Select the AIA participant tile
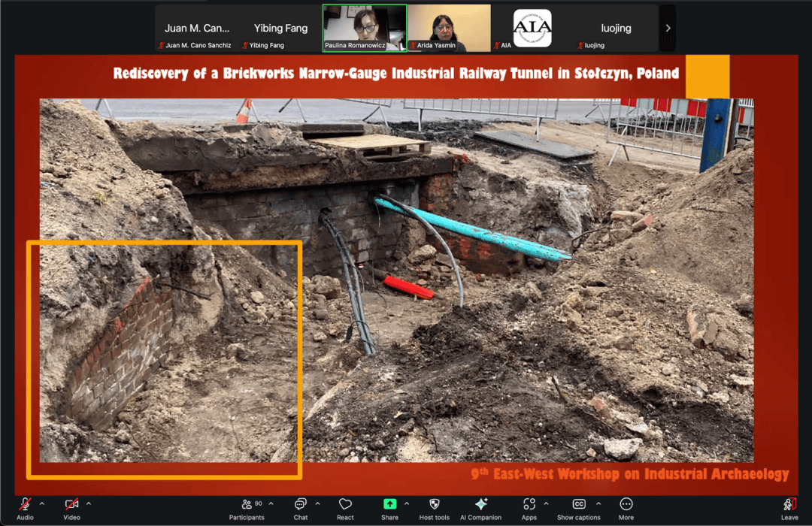Image resolution: width=812 pixels, height=526 pixels. pyautogui.click(x=532, y=29)
